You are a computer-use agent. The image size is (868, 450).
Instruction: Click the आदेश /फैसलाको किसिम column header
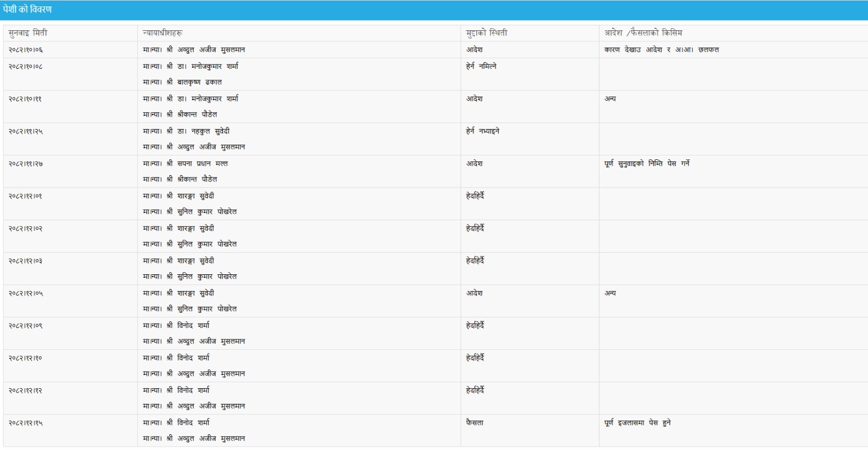point(643,33)
